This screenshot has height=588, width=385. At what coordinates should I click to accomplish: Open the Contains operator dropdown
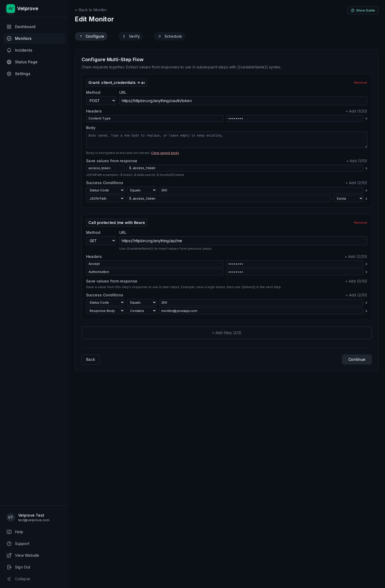pos(142,311)
